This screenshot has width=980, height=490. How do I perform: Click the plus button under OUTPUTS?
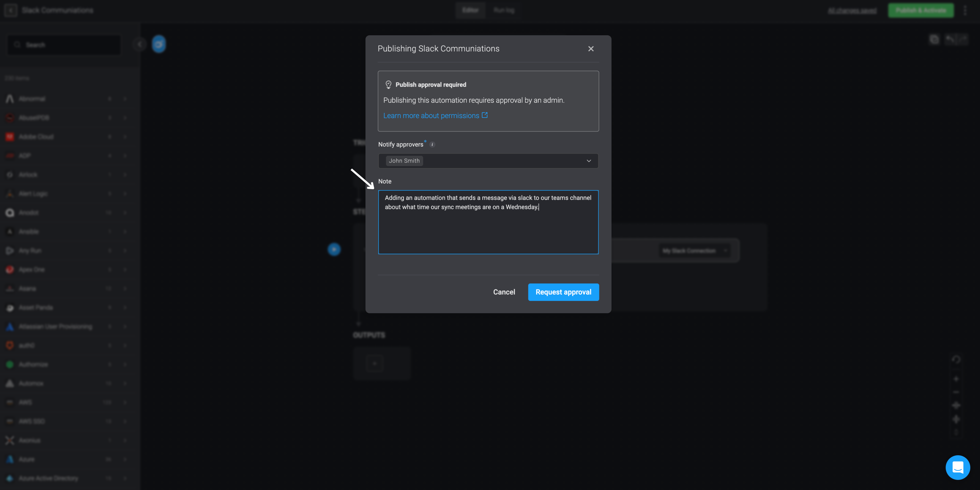point(375,363)
